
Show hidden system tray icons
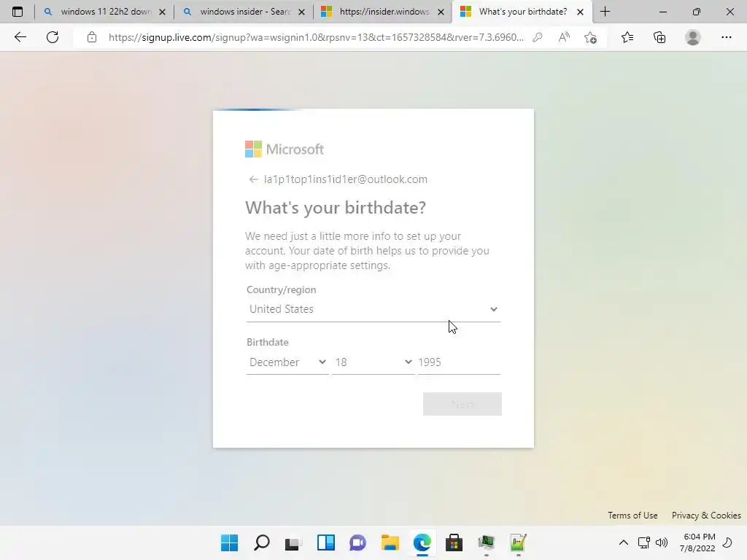[x=623, y=542]
